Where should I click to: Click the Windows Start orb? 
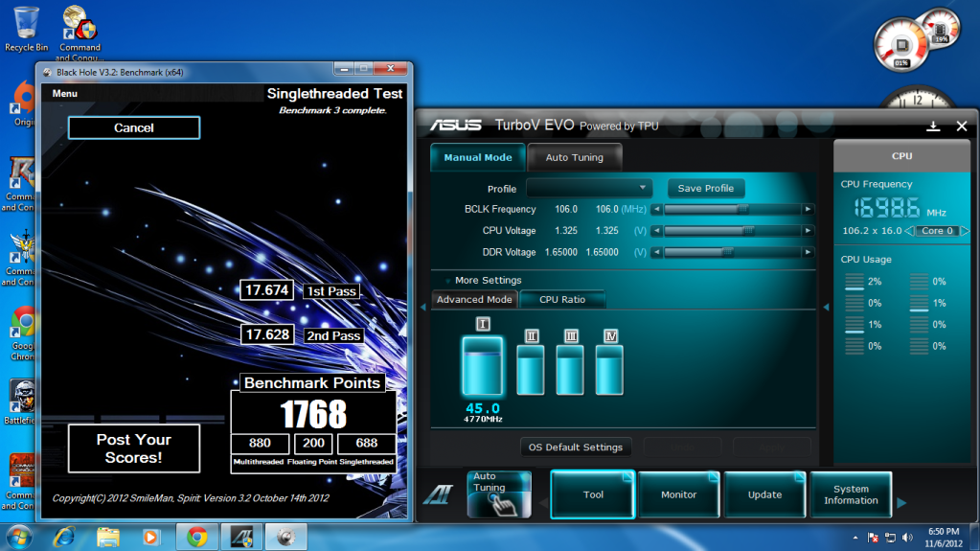click(x=19, y=538)
